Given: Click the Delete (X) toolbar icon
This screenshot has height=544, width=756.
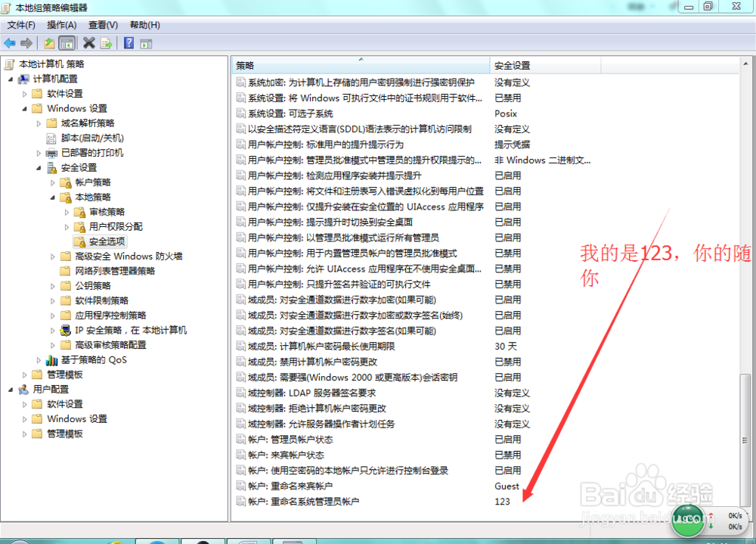Looking at the screenshot, I should point(88,43).
